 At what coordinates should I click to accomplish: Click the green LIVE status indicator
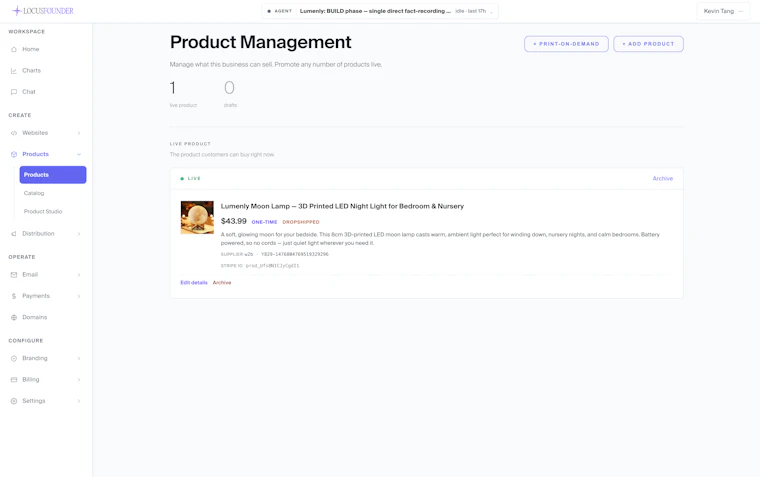pos(190,179)
